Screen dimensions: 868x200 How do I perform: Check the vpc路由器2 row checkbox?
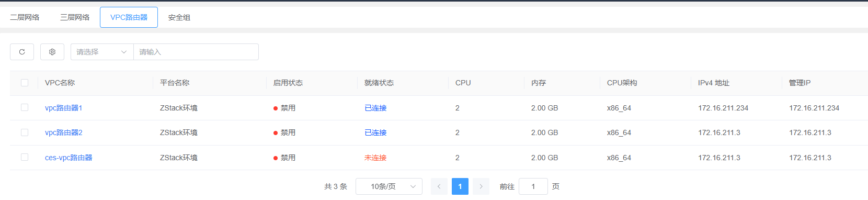pyautogui.click(x=25, y=132)
